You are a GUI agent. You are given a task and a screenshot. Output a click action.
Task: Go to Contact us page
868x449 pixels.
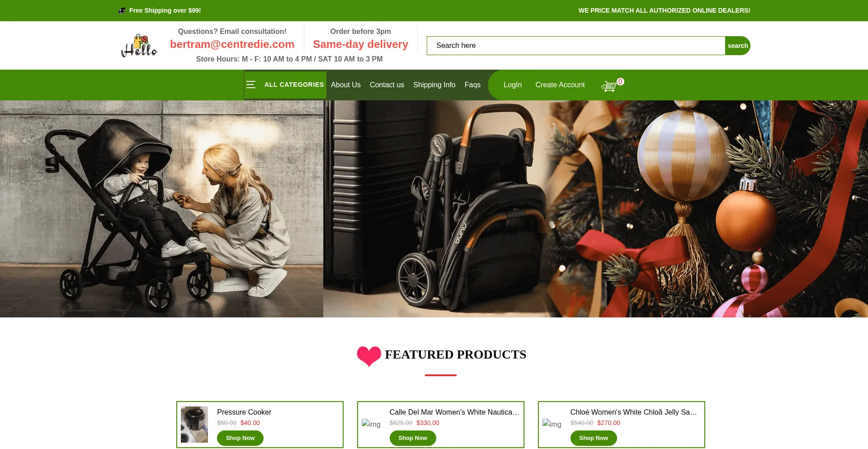pyautogui.click(x=387, y=85)
